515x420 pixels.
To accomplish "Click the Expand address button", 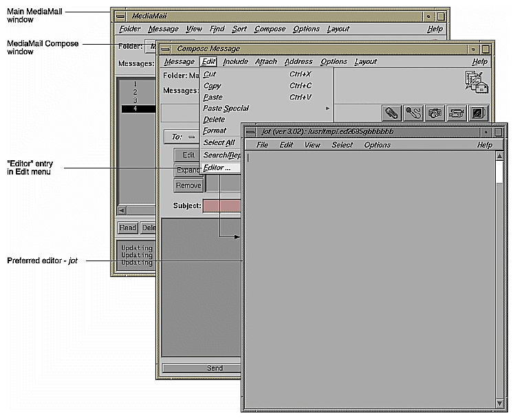I will pyautogui.click(x=188, y=170).
